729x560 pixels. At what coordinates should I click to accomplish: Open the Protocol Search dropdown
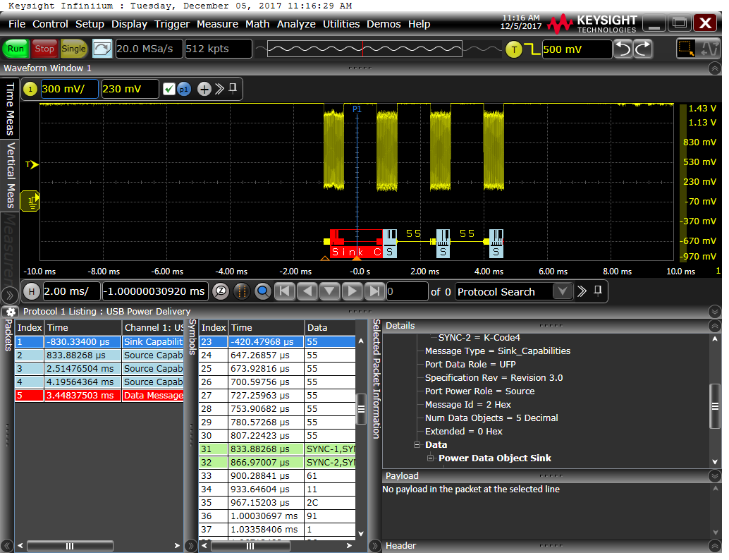[562, 292]
